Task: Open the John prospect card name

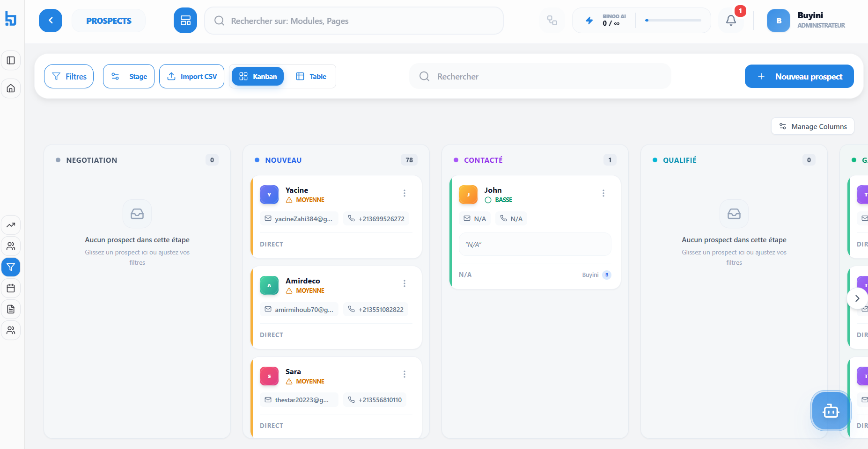Action: (x=493, y=190)
